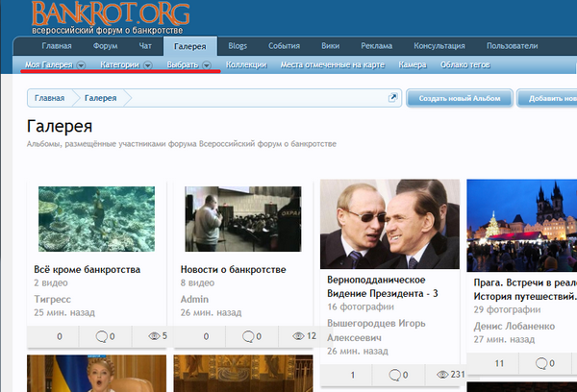Expand the Выбрать dropdown arrow

coord(207,65)
